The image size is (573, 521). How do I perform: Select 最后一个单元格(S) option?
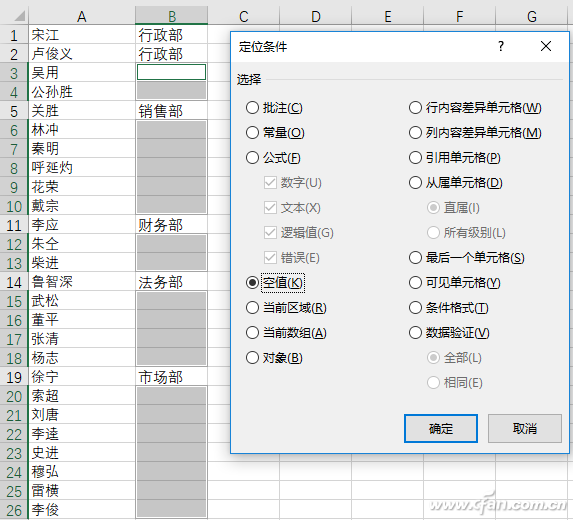tap(467, 258)
